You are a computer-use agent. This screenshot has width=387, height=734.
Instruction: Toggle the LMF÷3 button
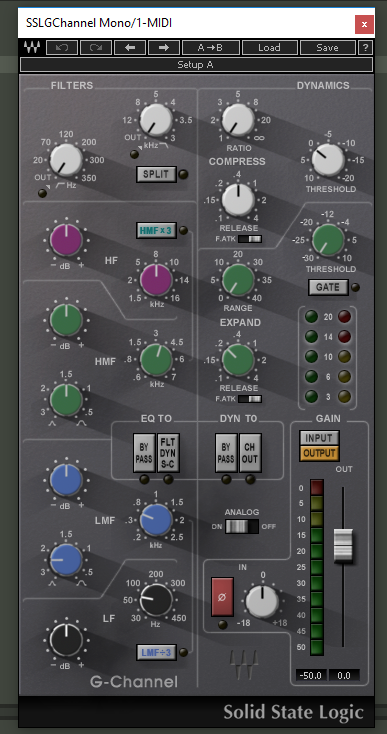click(x=156, y=652)
